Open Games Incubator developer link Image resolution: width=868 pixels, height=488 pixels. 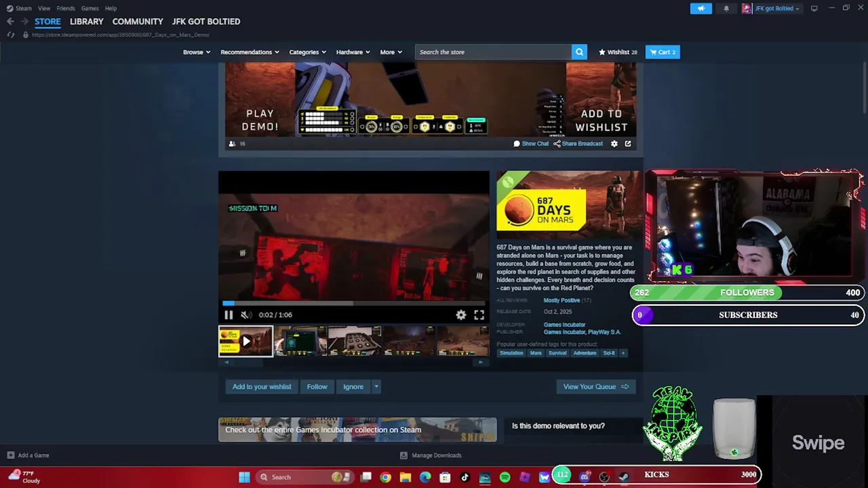[564, 325]
